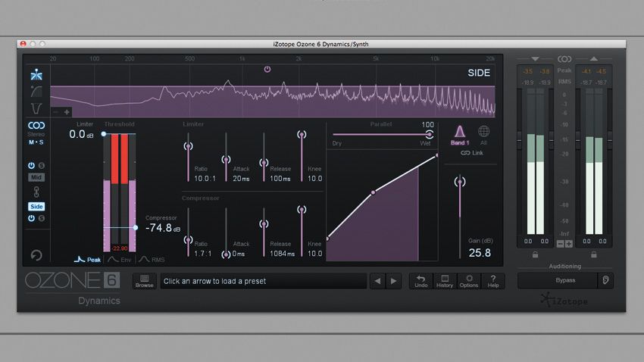The width and height of the screenshot is (644, 362).
Task: Click the Compressor Knee slider knob
Action: [302, 209]
